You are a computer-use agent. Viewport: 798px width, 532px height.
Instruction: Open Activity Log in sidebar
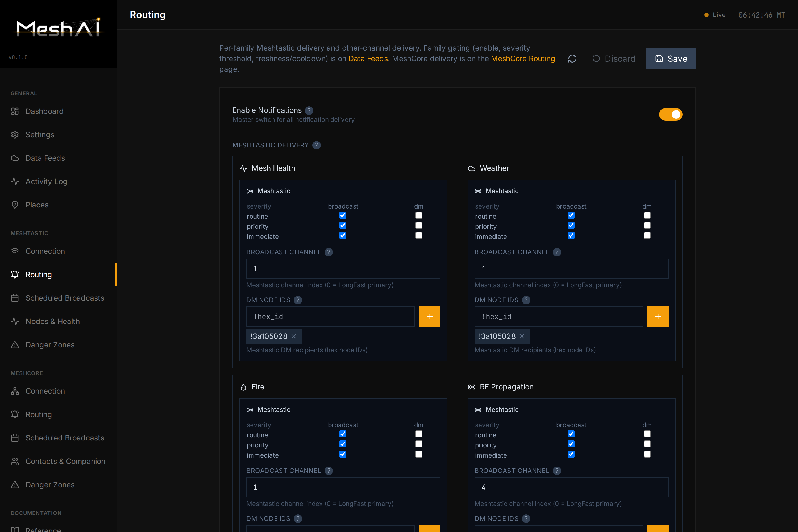tap(58, 181)
